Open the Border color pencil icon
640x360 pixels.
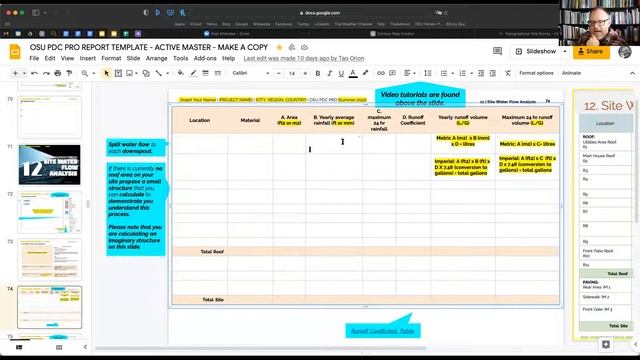[193, 73]
